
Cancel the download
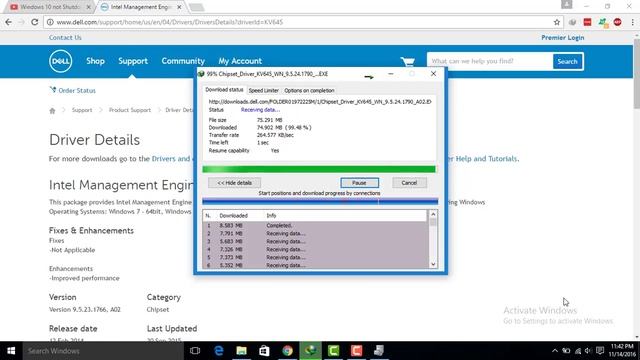coord(409,183)
